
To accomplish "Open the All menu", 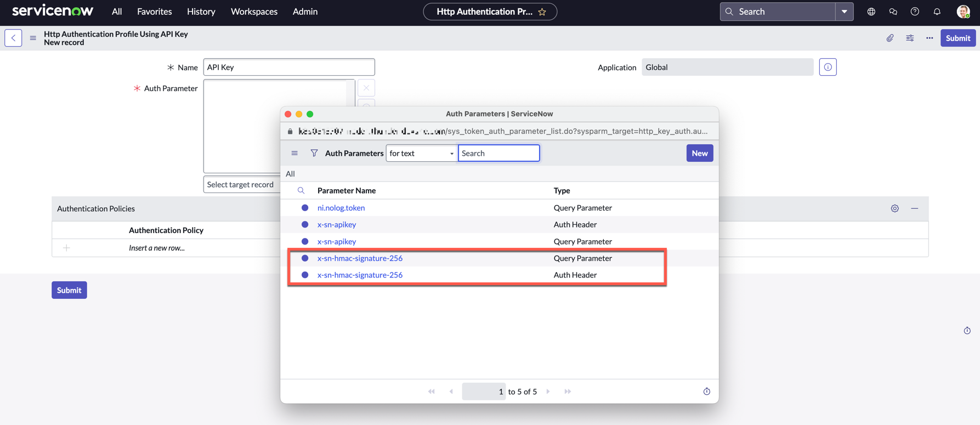I will (117, 12).
